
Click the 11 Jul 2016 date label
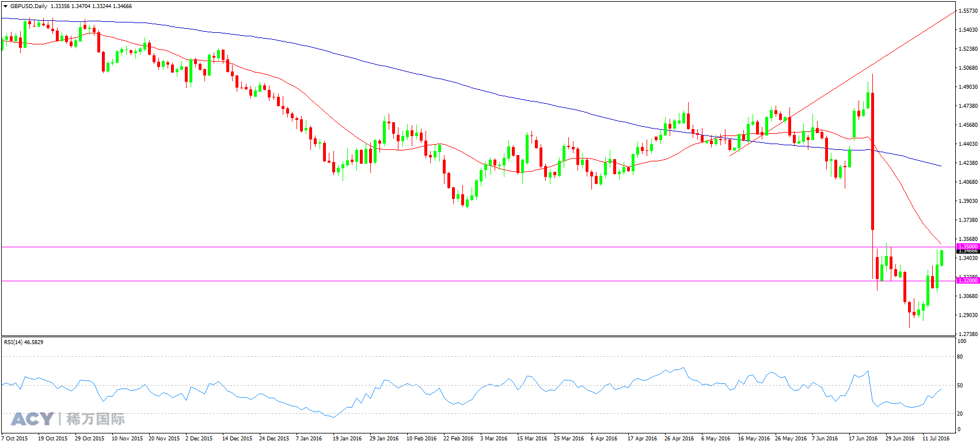936,439
